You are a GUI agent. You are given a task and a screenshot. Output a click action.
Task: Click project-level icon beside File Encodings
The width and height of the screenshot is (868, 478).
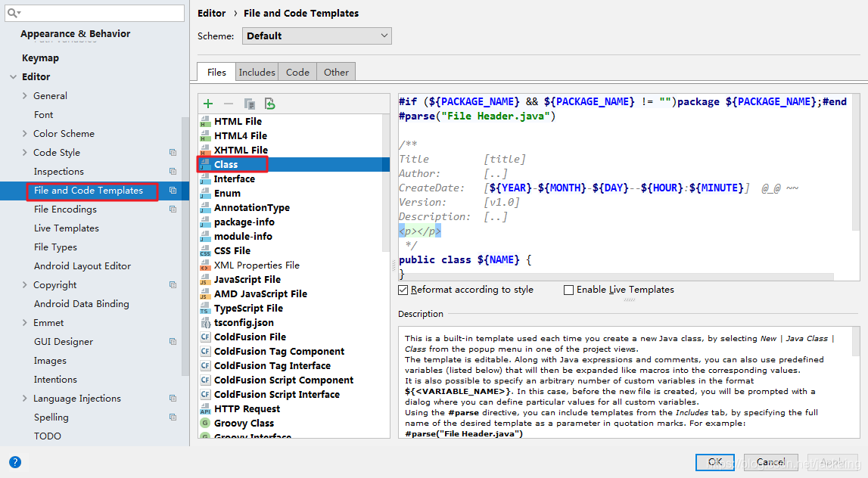[173, 209]
